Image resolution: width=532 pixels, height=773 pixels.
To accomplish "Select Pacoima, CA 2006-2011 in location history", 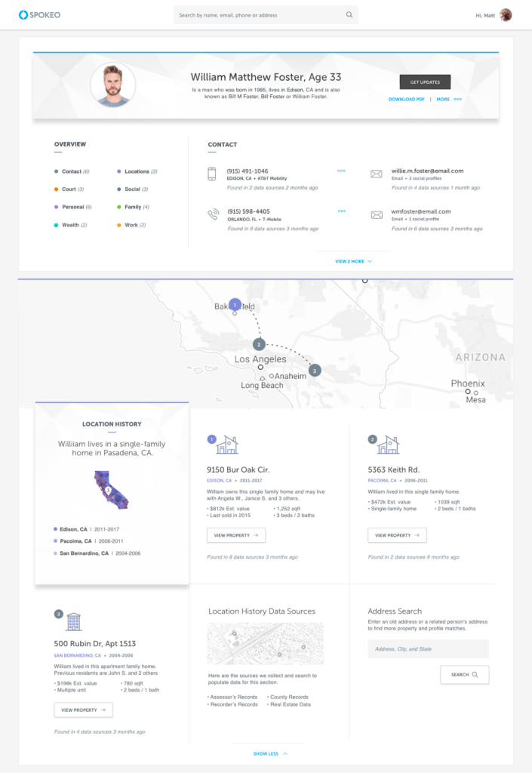I will pos(89,540).
